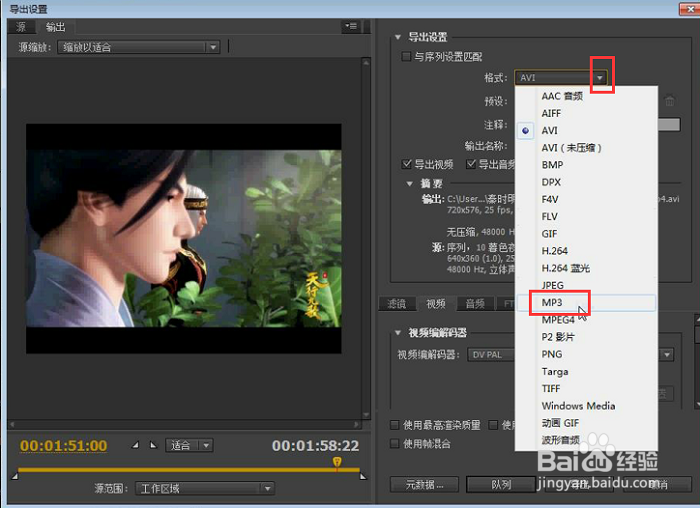Open the 格式 AVI dropdown arrow

600,78
